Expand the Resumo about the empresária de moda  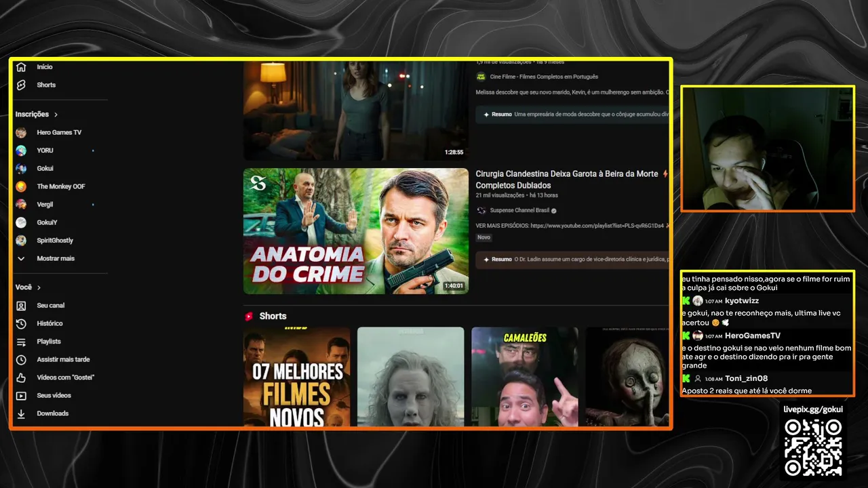pos(572,115)
